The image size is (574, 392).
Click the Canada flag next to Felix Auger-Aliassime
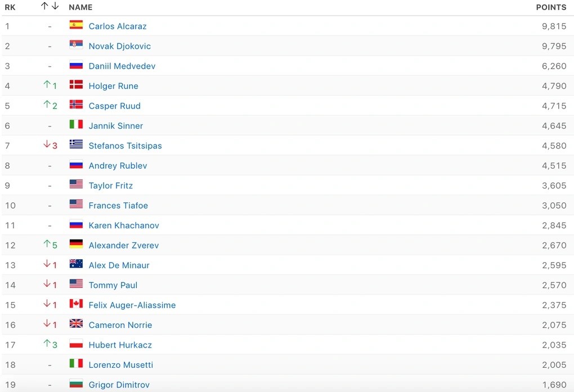(76, 304)
